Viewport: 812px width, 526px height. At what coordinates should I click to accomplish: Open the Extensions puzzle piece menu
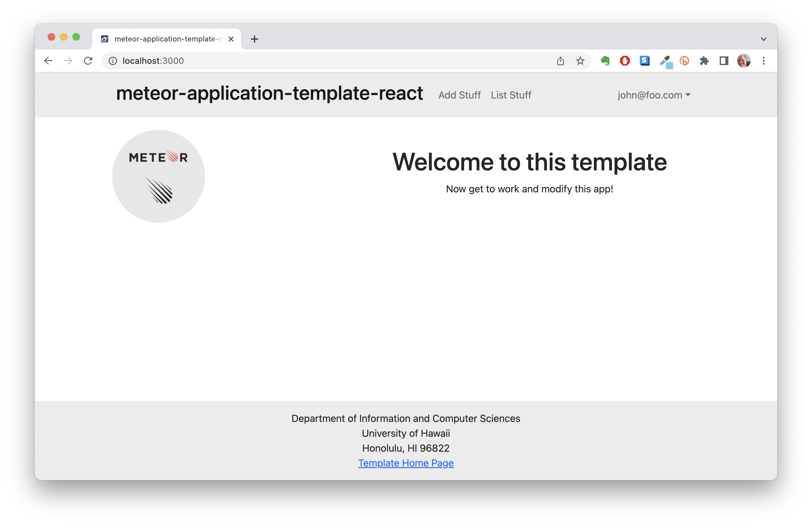pos(704,61)
